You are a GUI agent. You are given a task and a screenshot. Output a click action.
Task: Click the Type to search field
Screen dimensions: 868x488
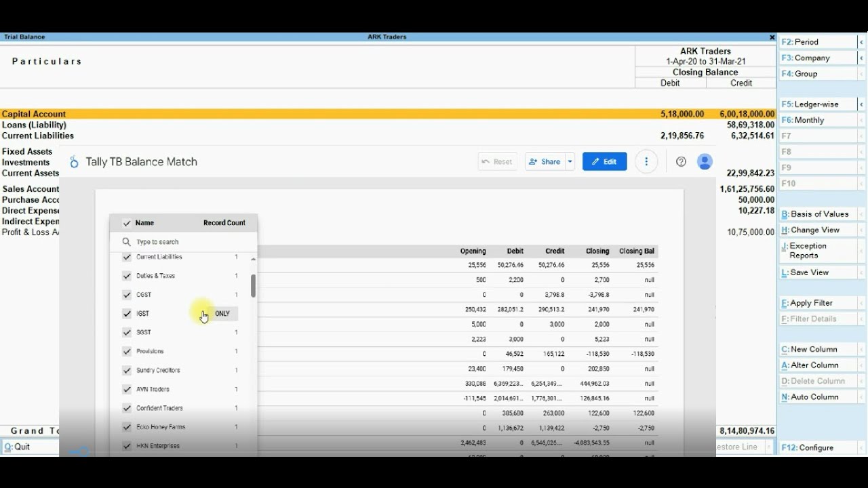pos(183,242)
